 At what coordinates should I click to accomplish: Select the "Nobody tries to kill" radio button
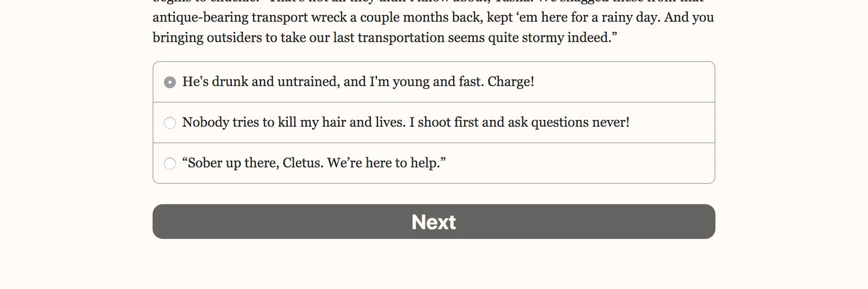tap(170, 123)
